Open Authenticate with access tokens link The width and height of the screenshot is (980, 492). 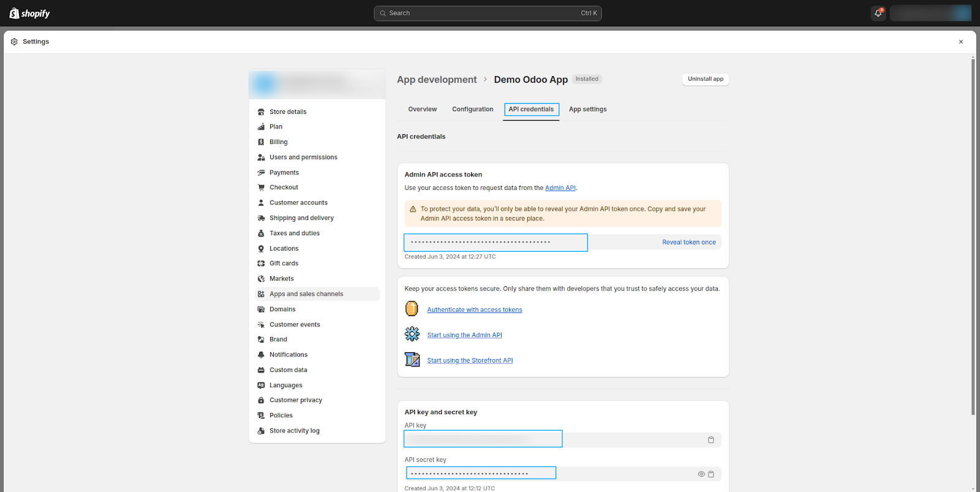(x=475, y=310)
